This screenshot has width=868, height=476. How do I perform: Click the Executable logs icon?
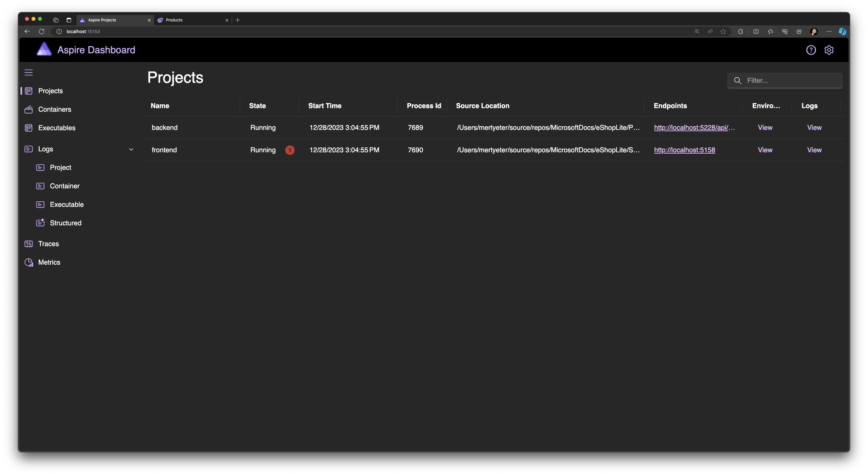pyautogui.click(x=40, y=205)
